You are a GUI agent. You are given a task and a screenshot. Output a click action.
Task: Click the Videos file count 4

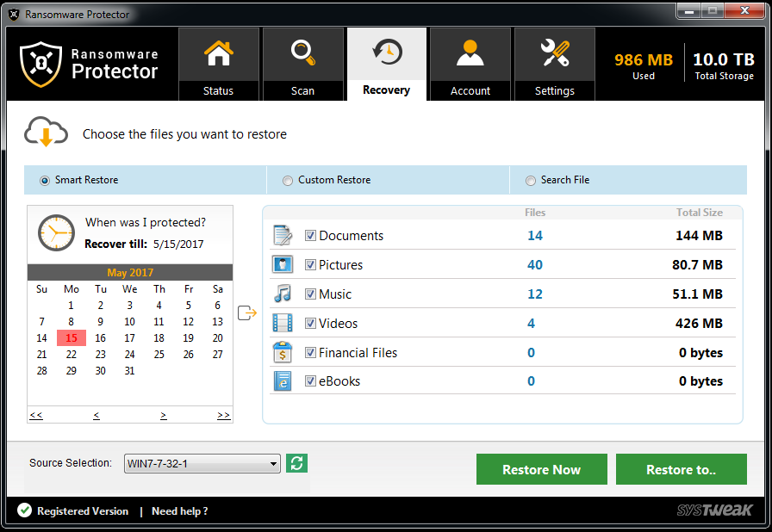[x=532, y=323]
